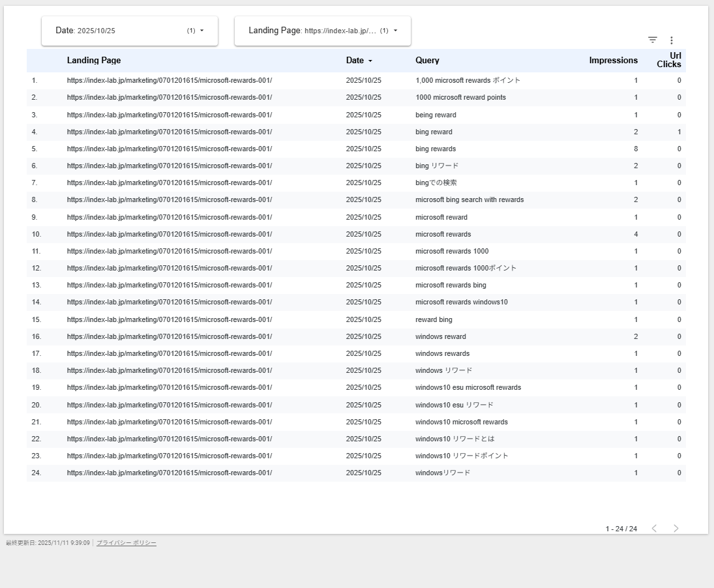Sort table by Landing Page header

(94, 61)
